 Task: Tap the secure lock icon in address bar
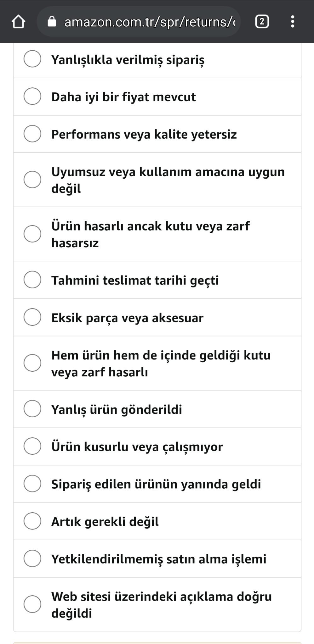click(x=52, y=22)
